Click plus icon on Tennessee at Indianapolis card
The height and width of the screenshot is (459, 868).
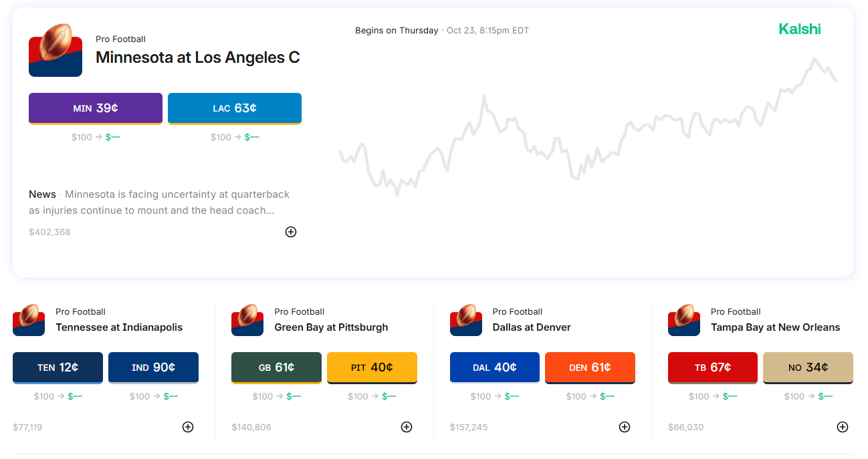click(188, 427)
